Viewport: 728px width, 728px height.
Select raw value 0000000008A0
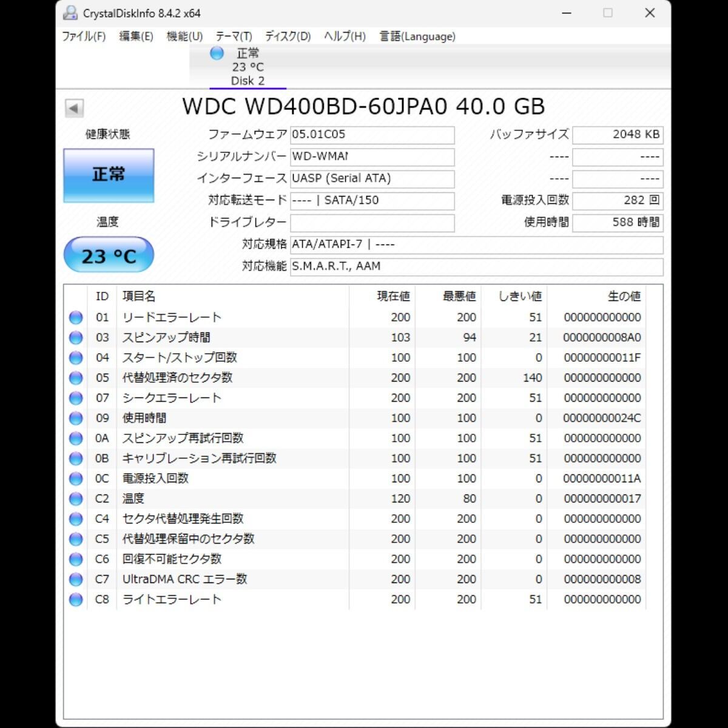click(x=602, y=337)
